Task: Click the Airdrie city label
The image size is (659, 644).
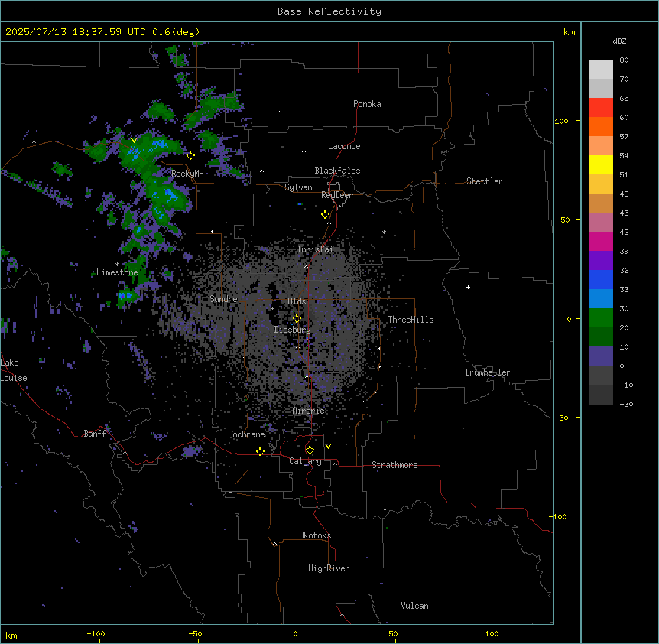Action: point(309,411)
